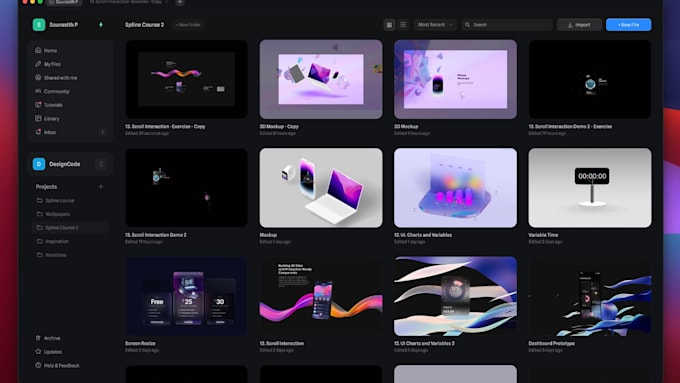Screen dimensions: 680x383
Task: Switch to list view
Action: coord(403,25)
